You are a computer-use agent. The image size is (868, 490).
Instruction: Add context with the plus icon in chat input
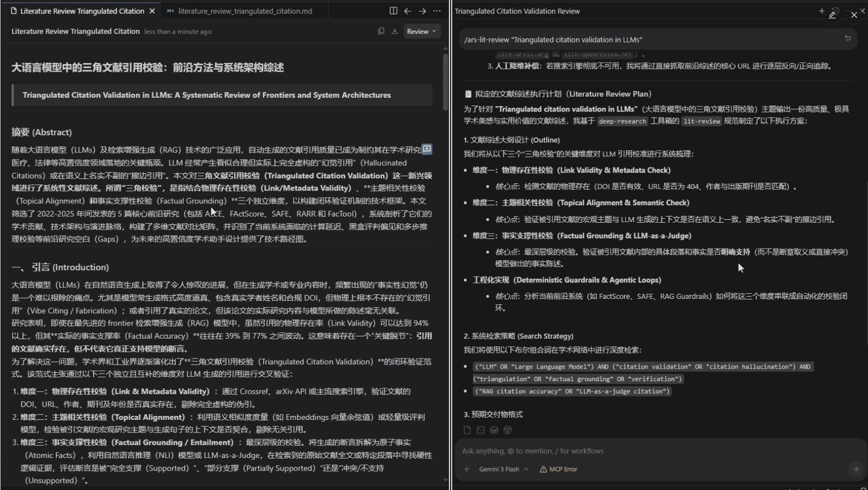tap(467, 469)
